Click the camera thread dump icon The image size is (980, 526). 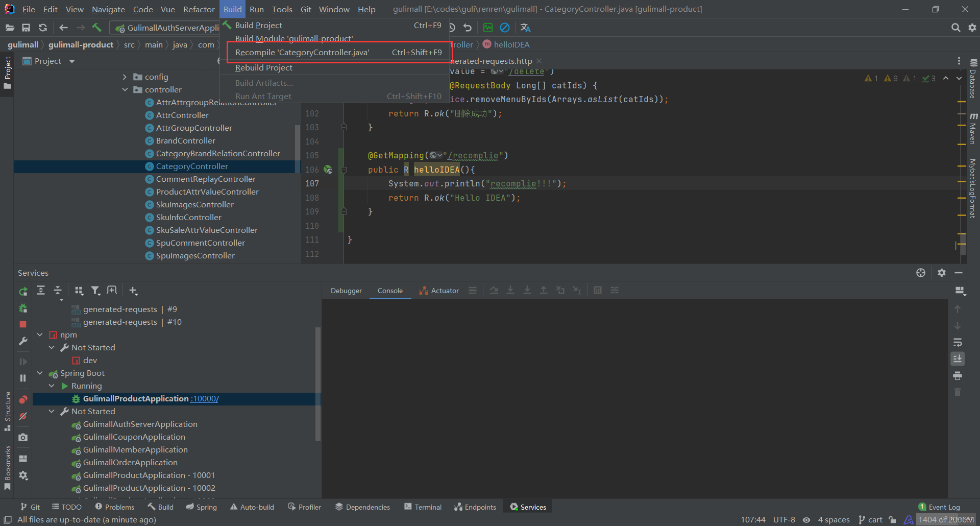23,437
